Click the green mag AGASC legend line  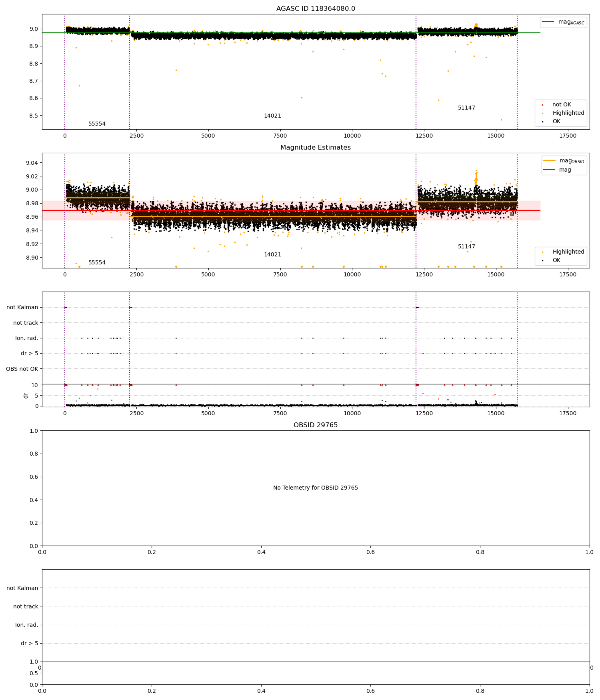(x=548, y=22)
